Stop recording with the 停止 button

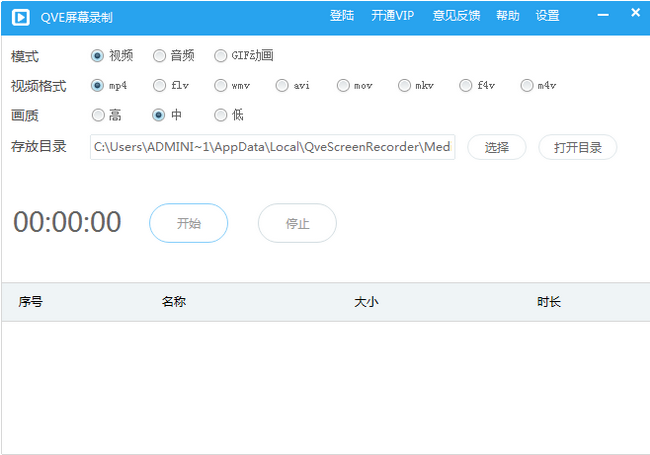coord(297,223)
